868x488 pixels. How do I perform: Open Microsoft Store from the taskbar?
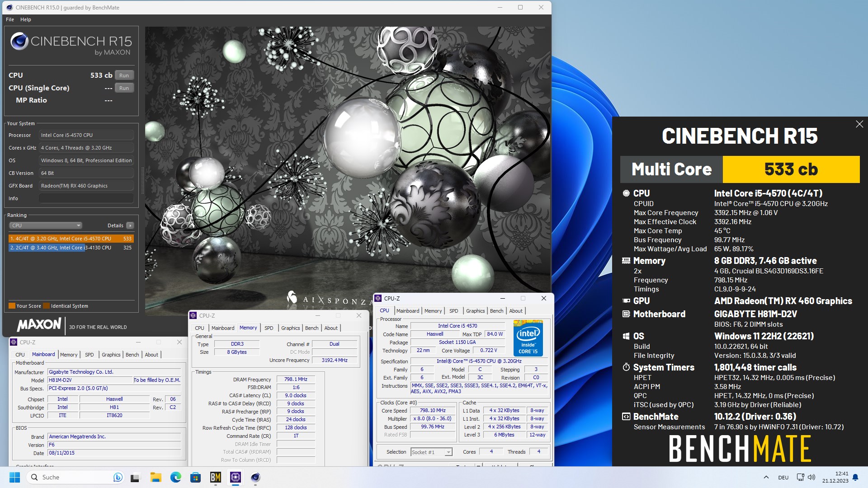(196, 477)
